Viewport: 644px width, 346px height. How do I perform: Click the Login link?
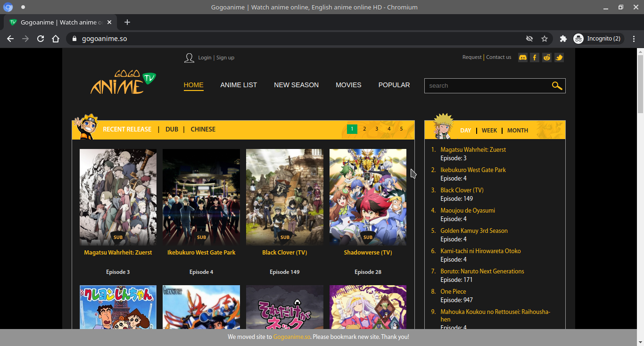coord(205,58)
